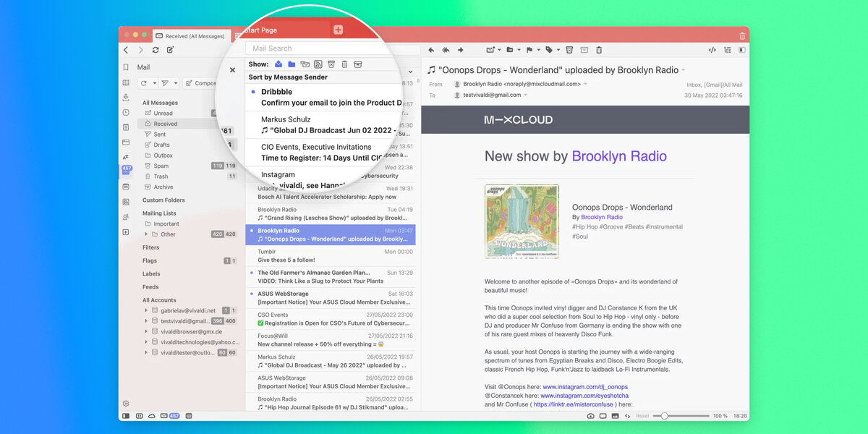This screenshot has width=868, height=434.
Task: Toggle show feeds in Show bar
Action: (x=318, y=64)
